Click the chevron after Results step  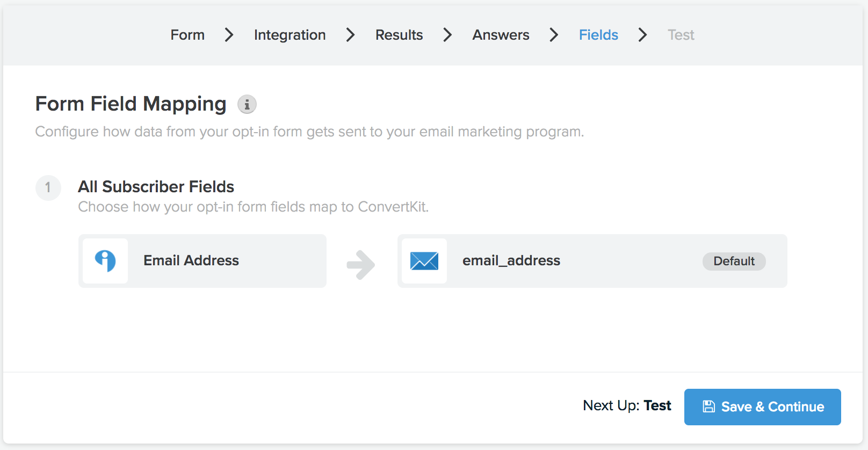click(x=448, y=35)
